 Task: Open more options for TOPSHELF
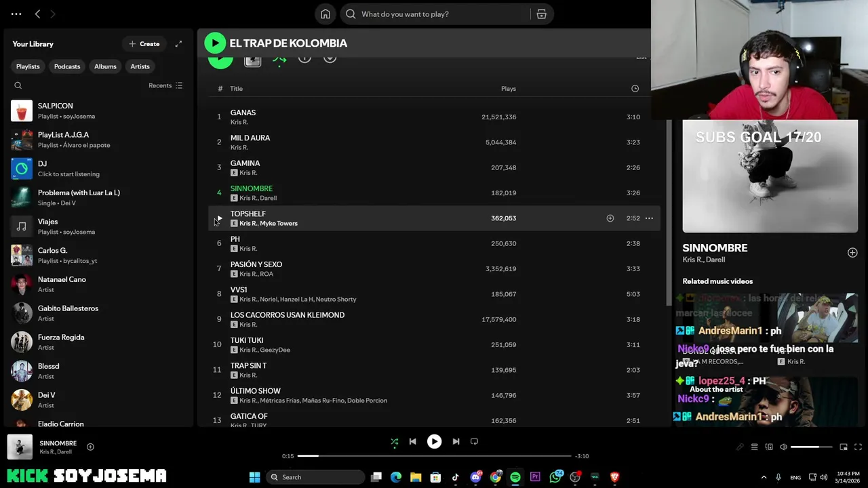[x=649, y=218]
